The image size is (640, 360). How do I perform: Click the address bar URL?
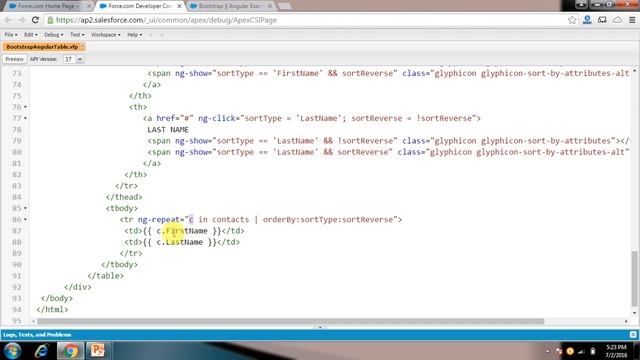tap(167, 20)
